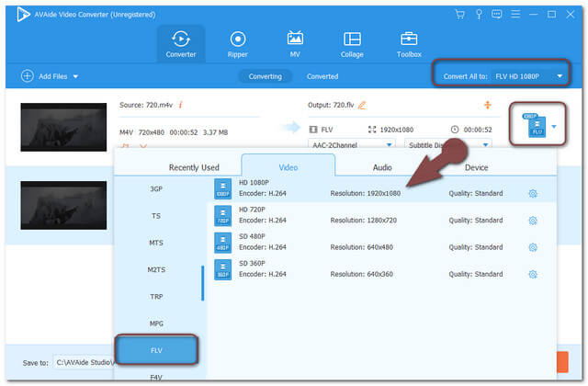The width and height of the screenshot is (588, 386).
Task: Click the first video thumbnail
Action: tap(63, 127)
